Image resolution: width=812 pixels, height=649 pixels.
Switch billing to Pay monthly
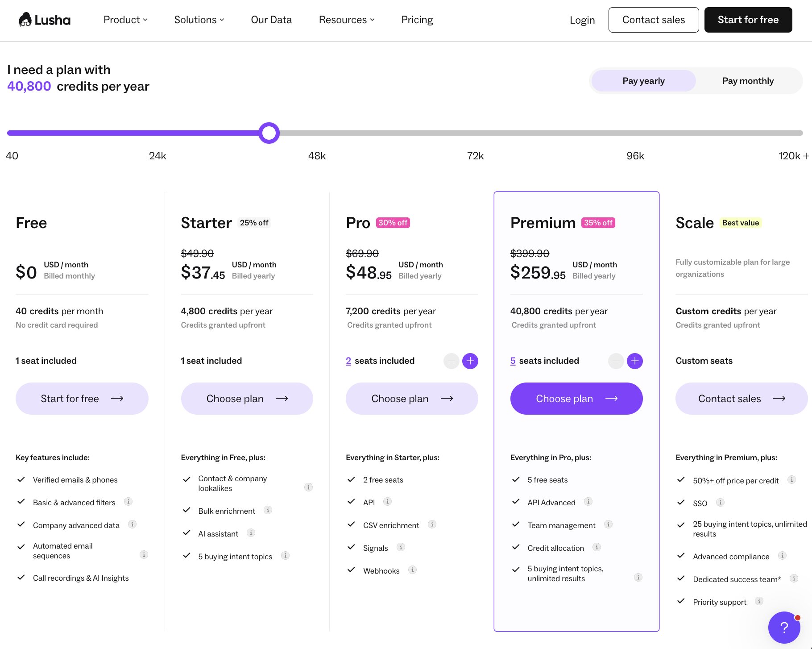(748, 81)
